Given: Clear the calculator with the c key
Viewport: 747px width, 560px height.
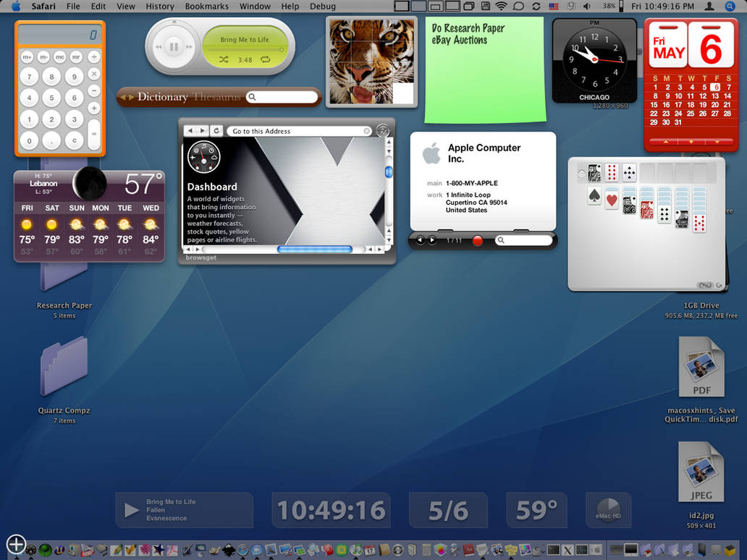Looking at the screenshot, I should (74, 140).
